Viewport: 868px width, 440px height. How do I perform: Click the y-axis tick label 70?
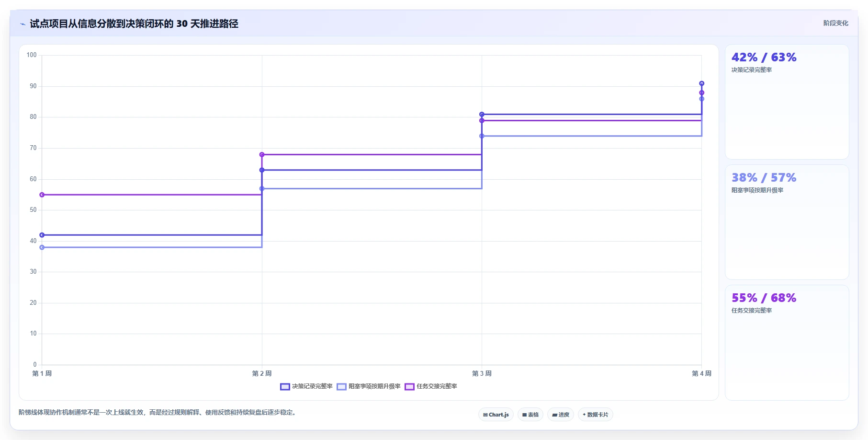[x=33, y=148]
